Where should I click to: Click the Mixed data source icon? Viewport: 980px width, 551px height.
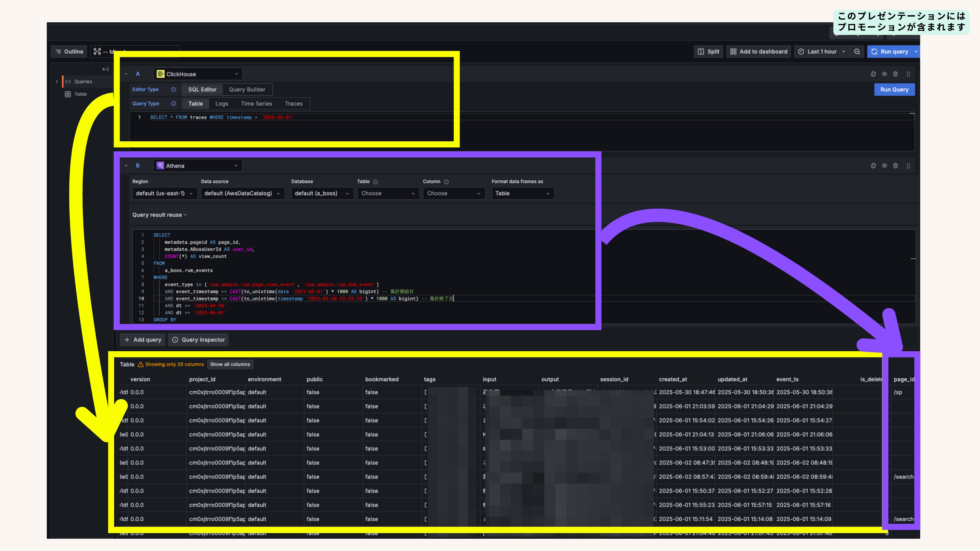coord(98,52)
